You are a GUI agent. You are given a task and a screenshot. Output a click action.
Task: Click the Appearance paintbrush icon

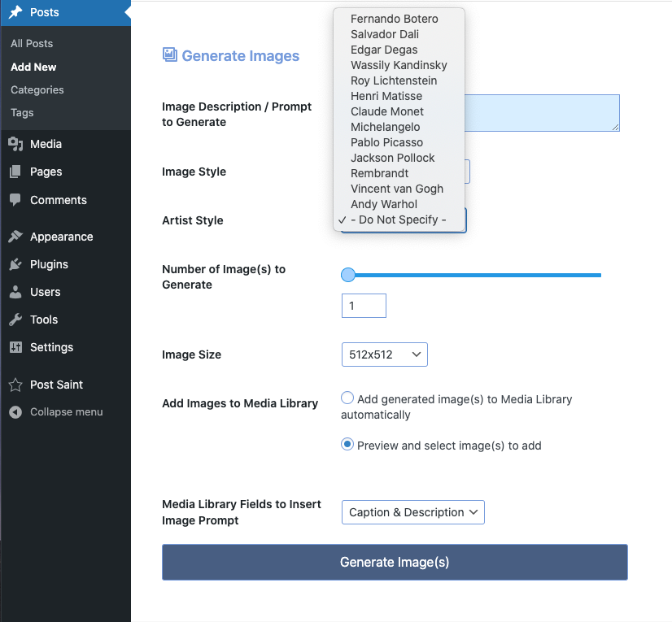15,236
